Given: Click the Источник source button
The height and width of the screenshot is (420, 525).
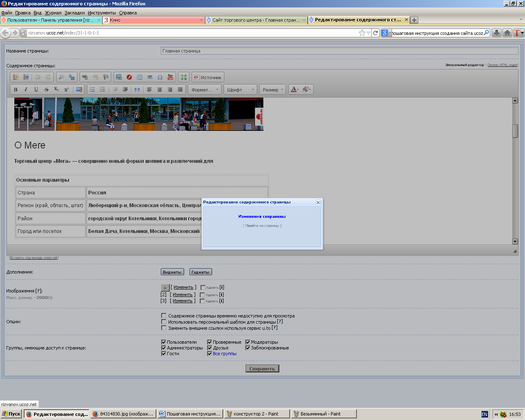Looking at the screenshot, I should pyautogui.click(x=208, y=77).
